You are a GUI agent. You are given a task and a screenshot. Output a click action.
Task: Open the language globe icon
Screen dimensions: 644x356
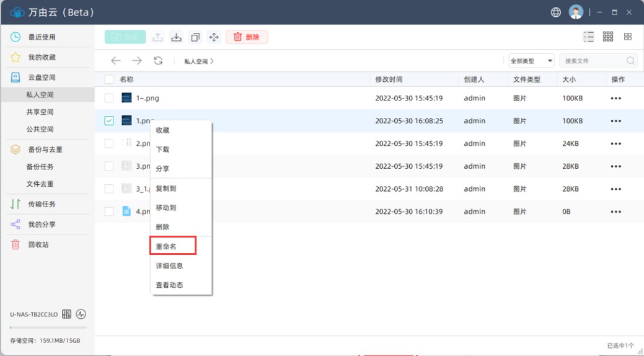pyautogui.click(x=555, y=12)
